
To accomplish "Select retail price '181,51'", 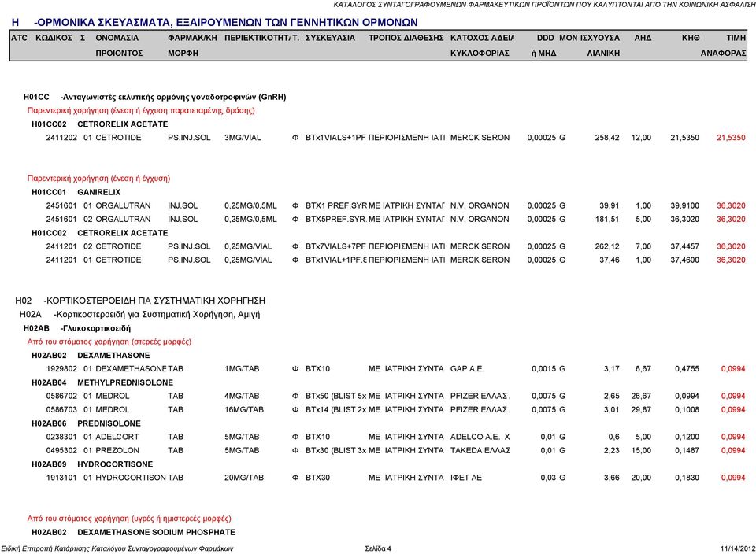I will click(x=607, y=219).
